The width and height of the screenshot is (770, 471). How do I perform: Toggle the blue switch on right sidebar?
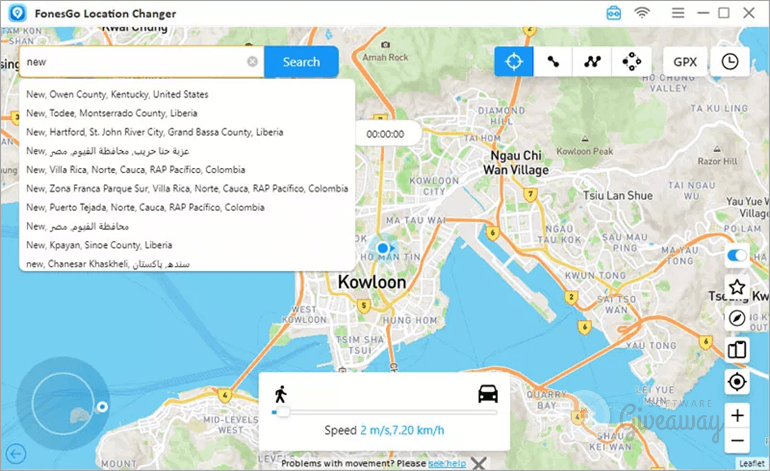point(737,255)
